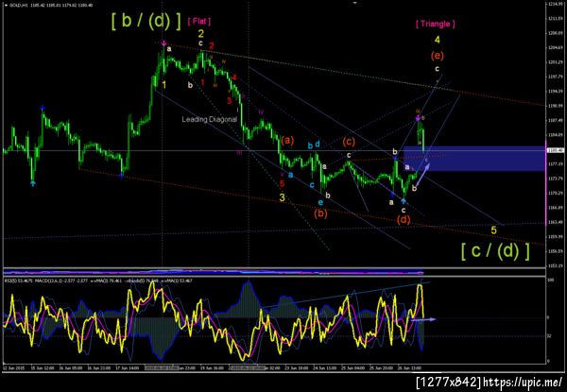Click the orange '(c)' wave label

coord(349,142)
